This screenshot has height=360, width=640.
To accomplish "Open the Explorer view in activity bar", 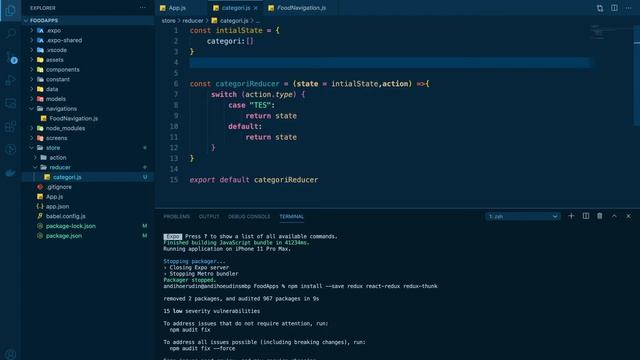I will pos(11,10).
